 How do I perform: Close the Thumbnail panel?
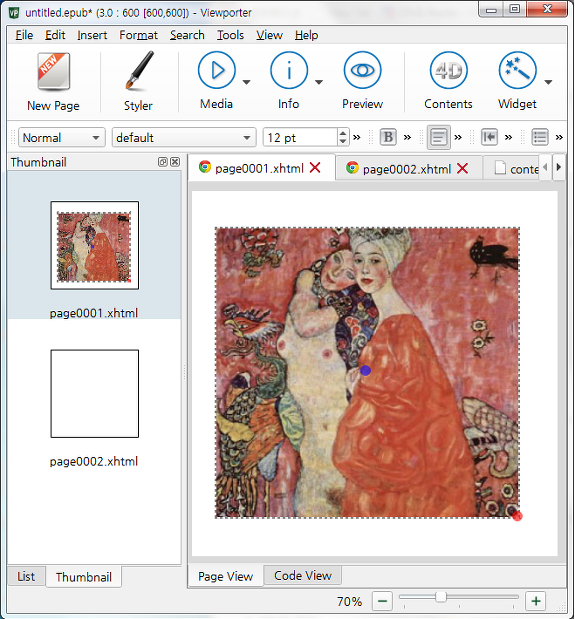175,162
